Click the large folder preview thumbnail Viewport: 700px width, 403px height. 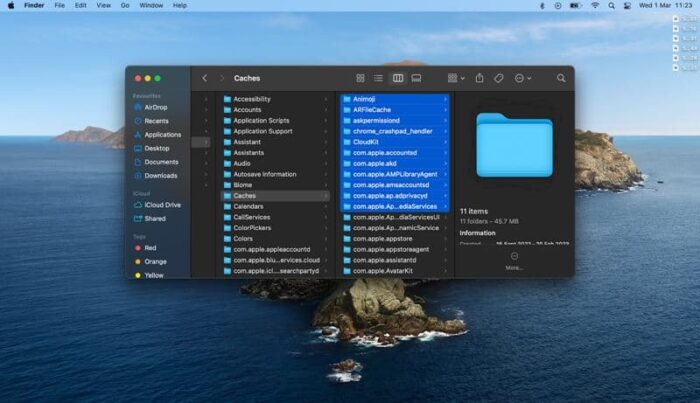[514, 145]
